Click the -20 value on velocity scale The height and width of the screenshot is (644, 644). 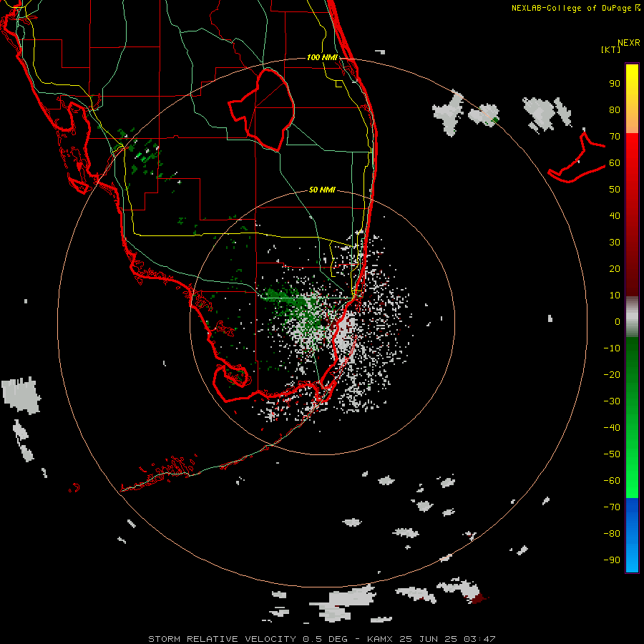click(x=612, y=375)
